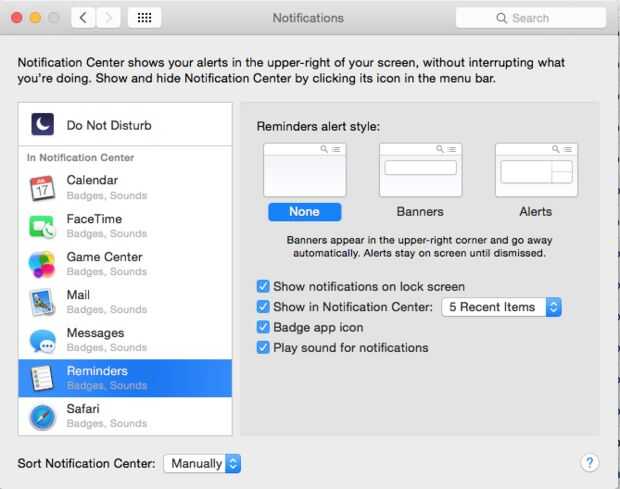
Task: Select the Safari row label
Action: [x=83, y=409]
